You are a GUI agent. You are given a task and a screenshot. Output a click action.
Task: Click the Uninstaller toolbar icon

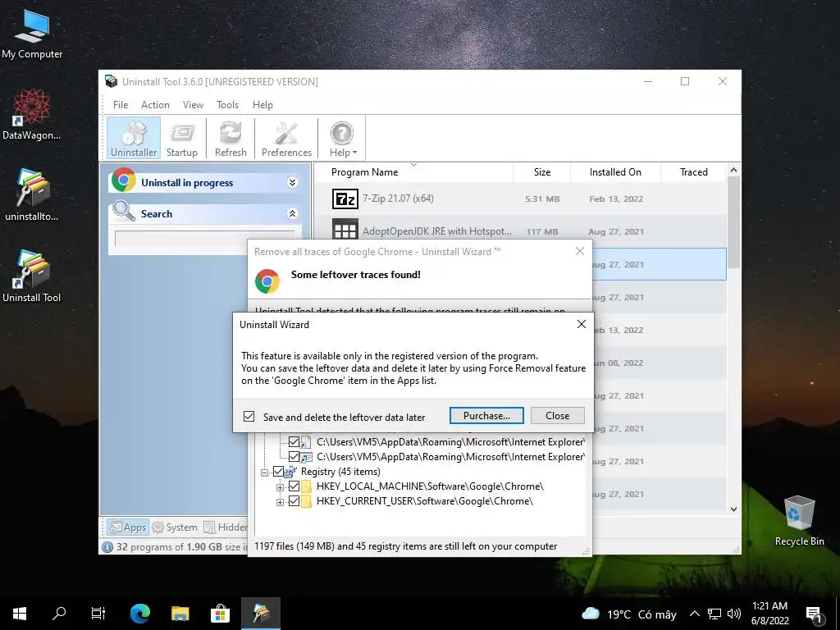134,138
